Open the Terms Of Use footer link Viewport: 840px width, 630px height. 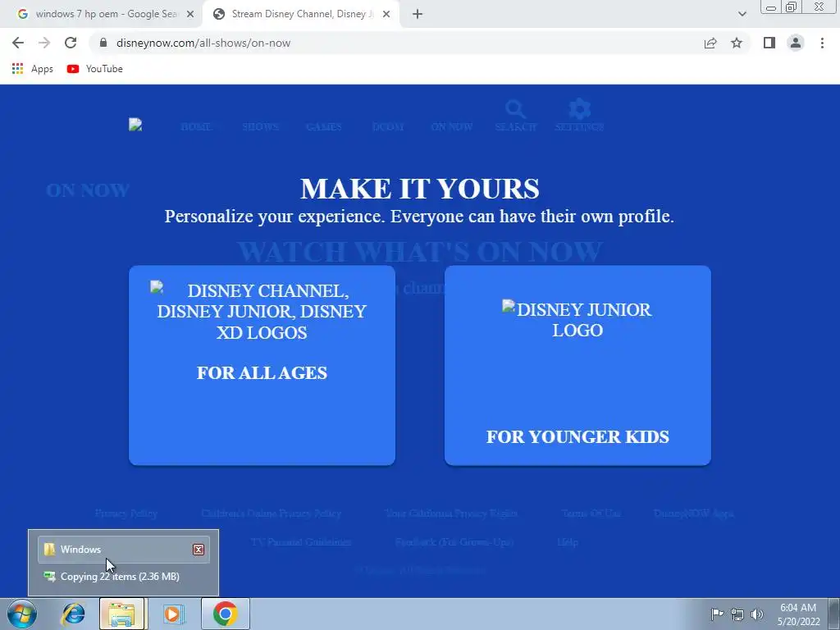pyautogui.click(x=591, y=514)
